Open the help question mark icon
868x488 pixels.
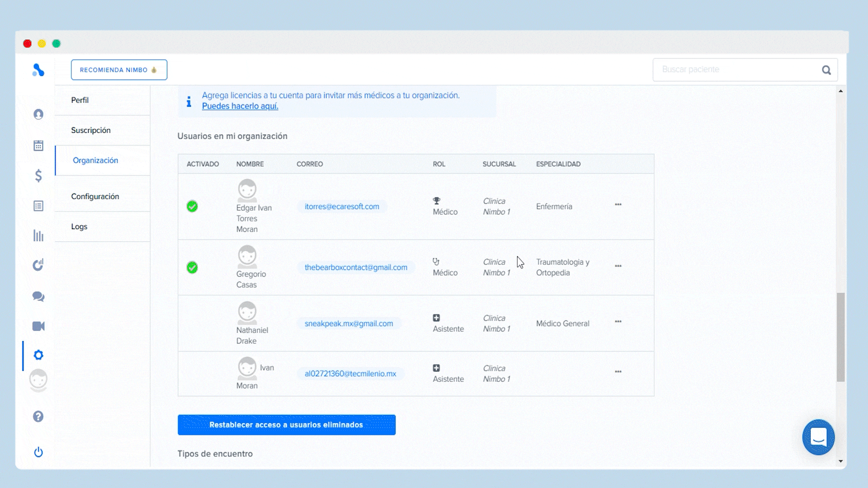(38, 416)
